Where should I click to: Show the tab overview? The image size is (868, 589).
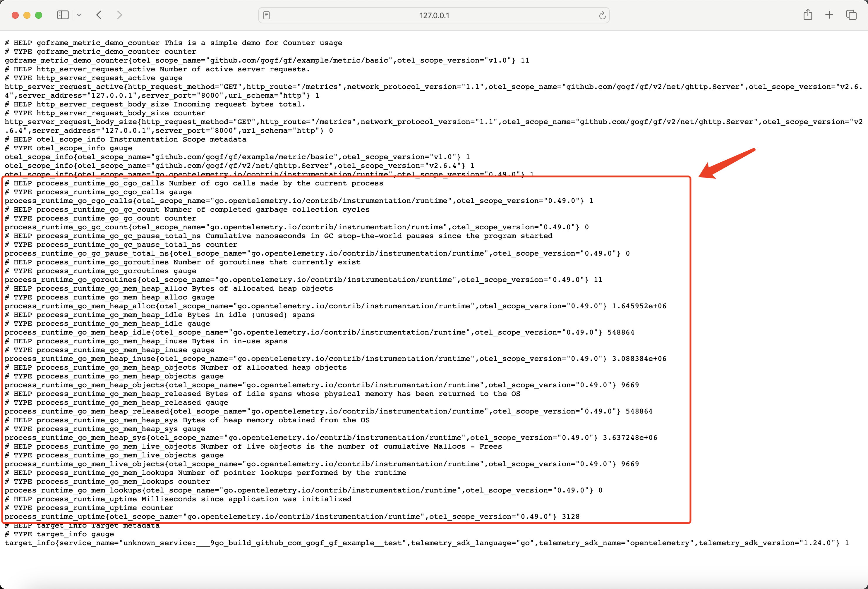[852, 15]
